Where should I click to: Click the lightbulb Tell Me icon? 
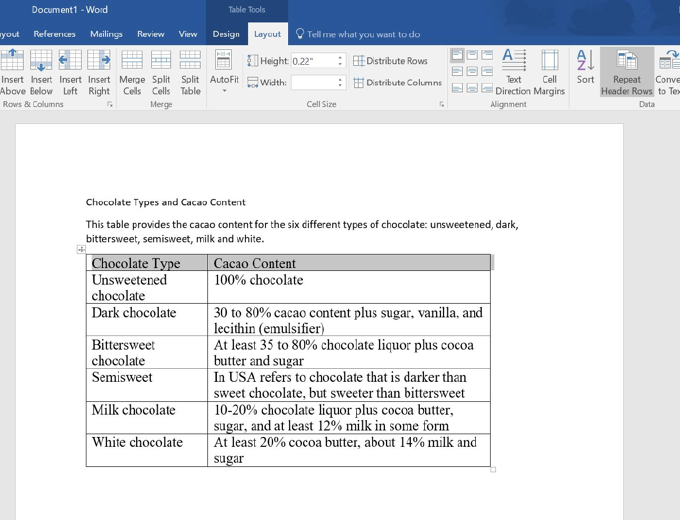tap(300, 34)
